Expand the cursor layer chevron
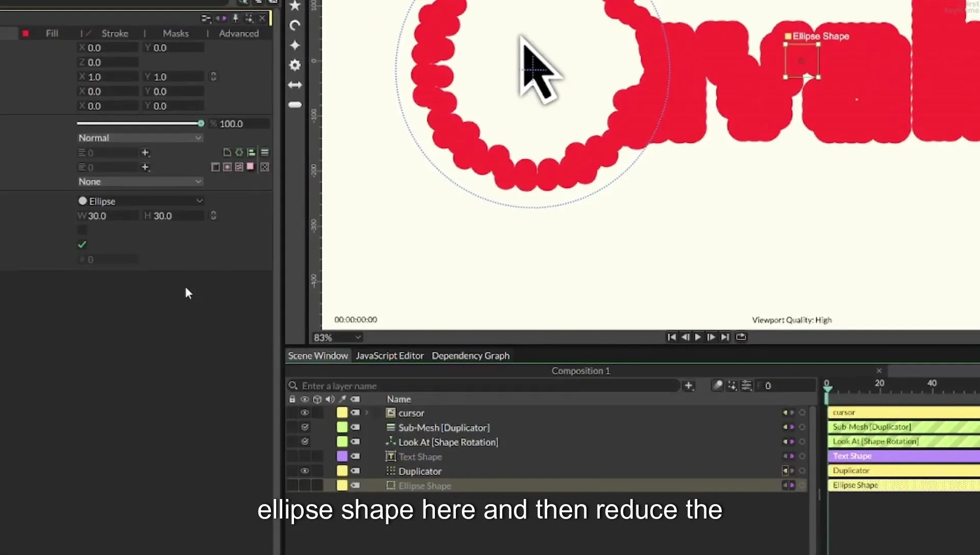 [x=367, y=413]
